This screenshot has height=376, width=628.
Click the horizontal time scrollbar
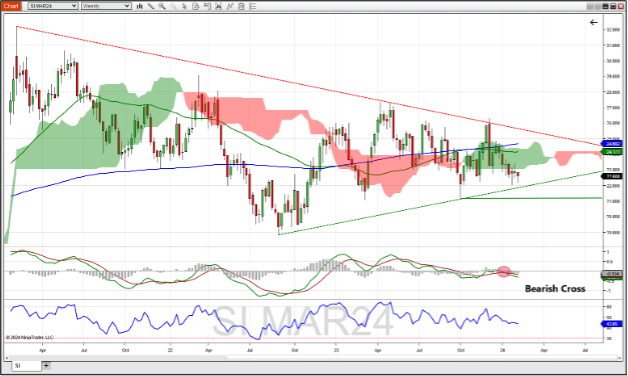pyautogui.click(x=312, y=358)
